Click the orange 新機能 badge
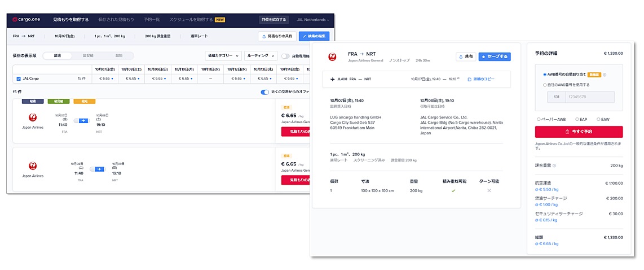The image size is (644, 270). 594,75
